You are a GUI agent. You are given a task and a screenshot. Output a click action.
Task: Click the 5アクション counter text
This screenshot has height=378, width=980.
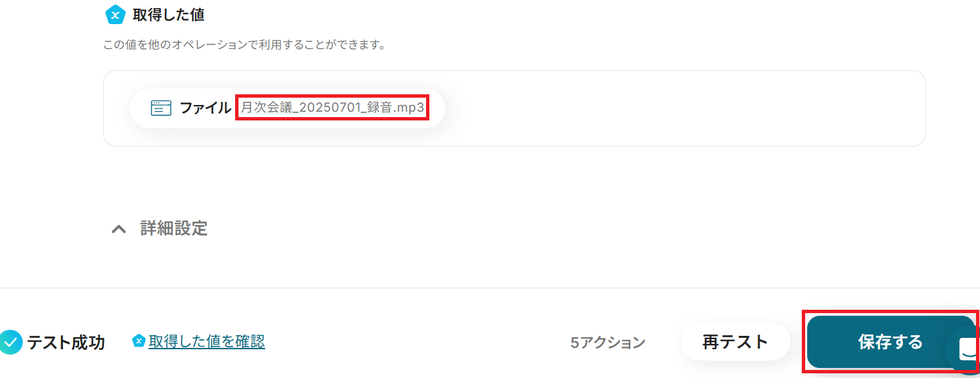coord(608,343)
